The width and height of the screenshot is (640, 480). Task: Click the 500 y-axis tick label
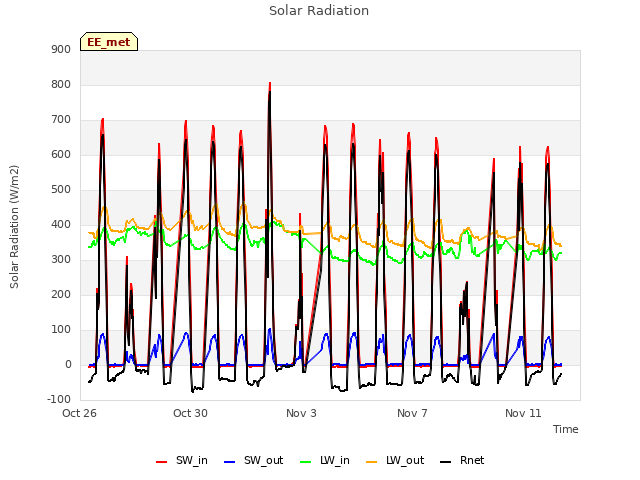(x=61, y=190)
